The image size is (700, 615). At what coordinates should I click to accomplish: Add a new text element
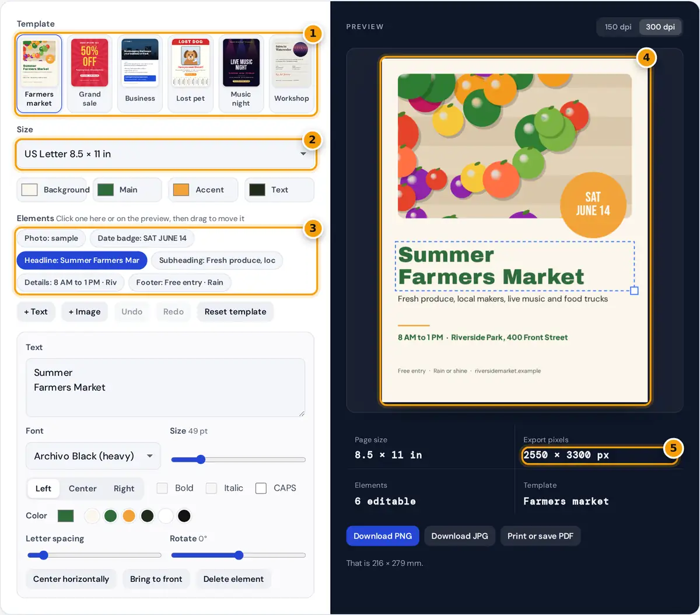(x=36, y=312)
